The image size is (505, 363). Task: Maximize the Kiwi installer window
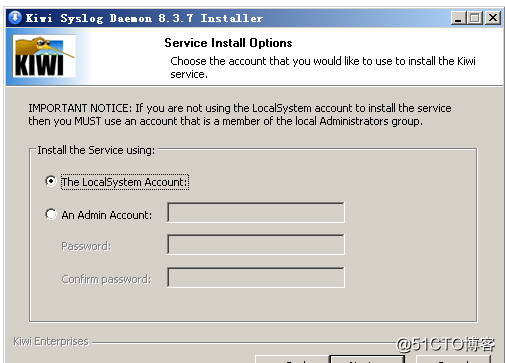point(475,18)
